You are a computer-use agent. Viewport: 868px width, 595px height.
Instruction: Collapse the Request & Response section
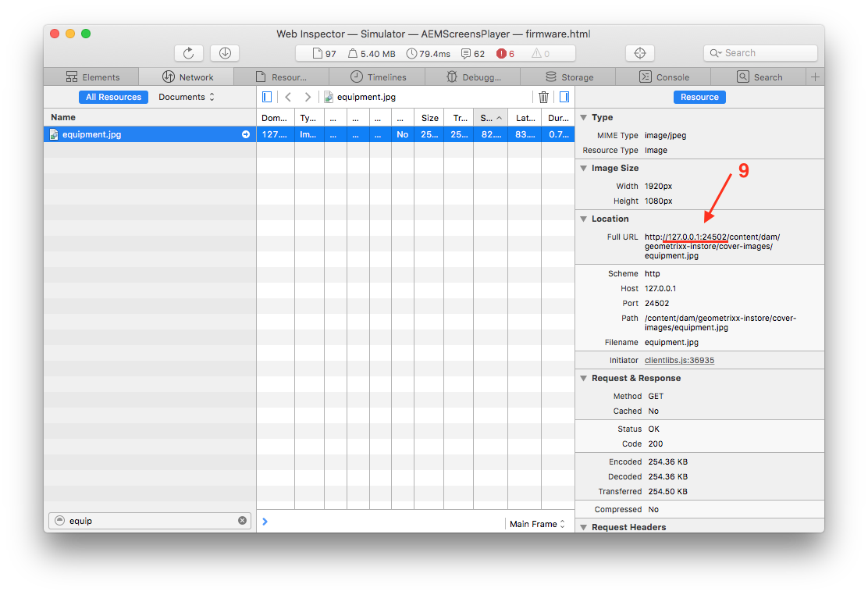click(583, 378)
